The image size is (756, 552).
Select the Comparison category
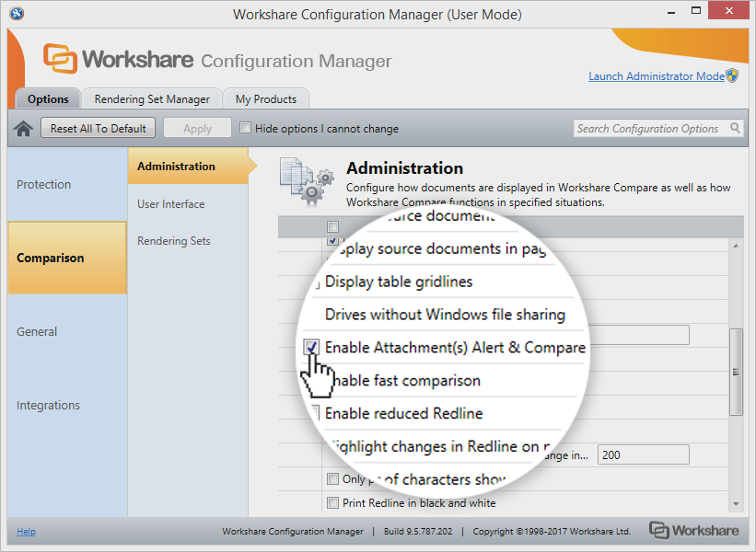coord(67,258)
